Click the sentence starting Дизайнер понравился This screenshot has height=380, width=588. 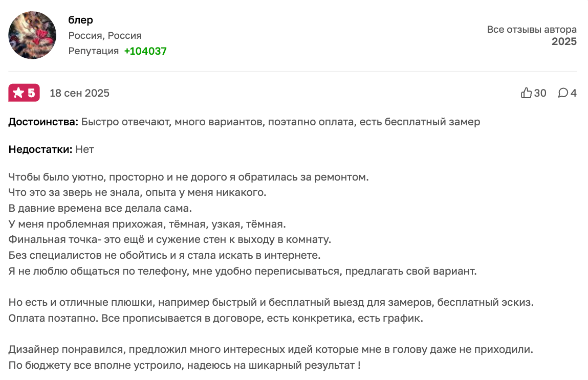[x=271, y=350]
